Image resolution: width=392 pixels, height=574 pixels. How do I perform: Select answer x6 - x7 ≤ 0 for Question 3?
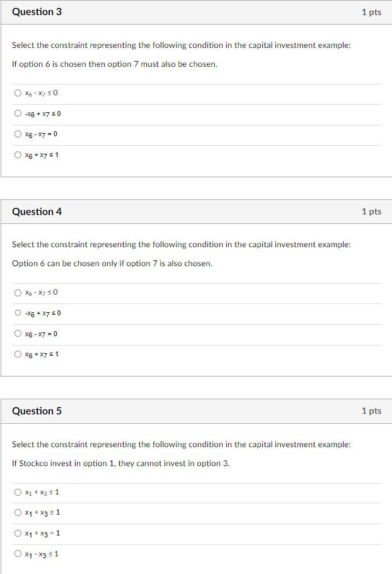point(18,93)
